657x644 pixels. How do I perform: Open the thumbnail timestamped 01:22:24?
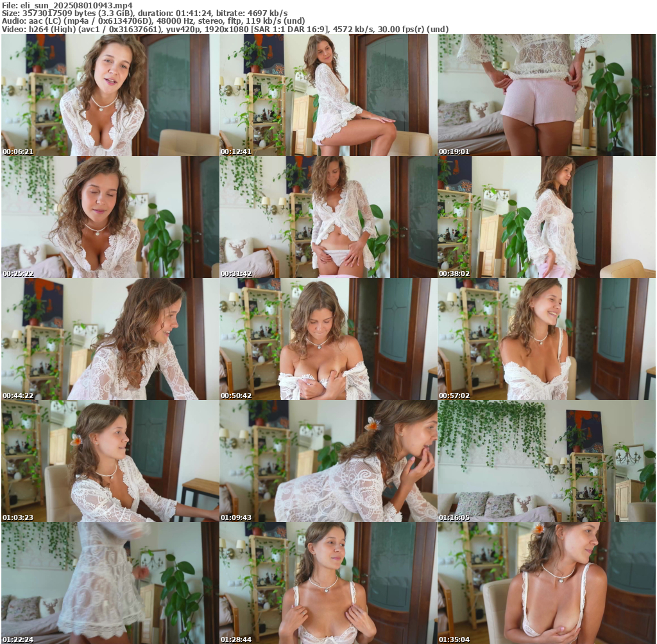tap(110, 583)
